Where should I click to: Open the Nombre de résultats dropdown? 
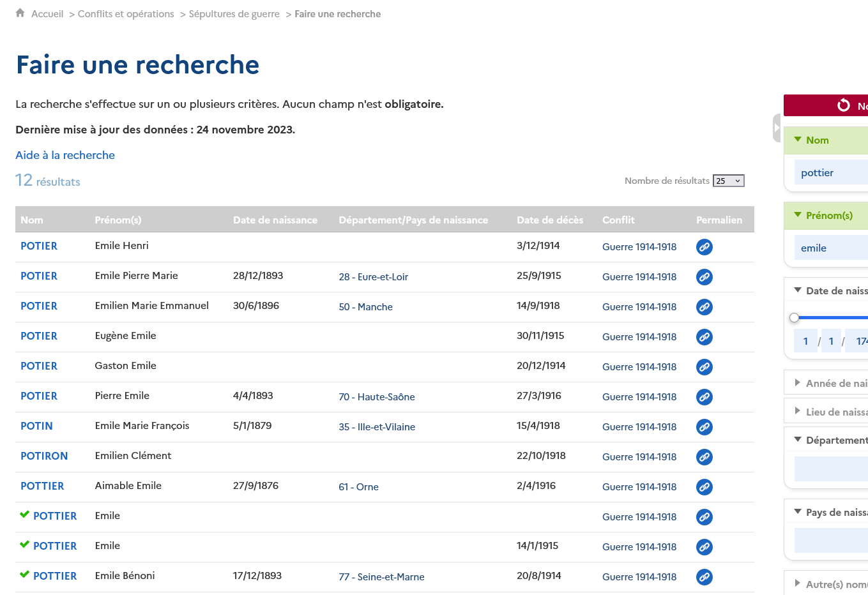(728, 181)
